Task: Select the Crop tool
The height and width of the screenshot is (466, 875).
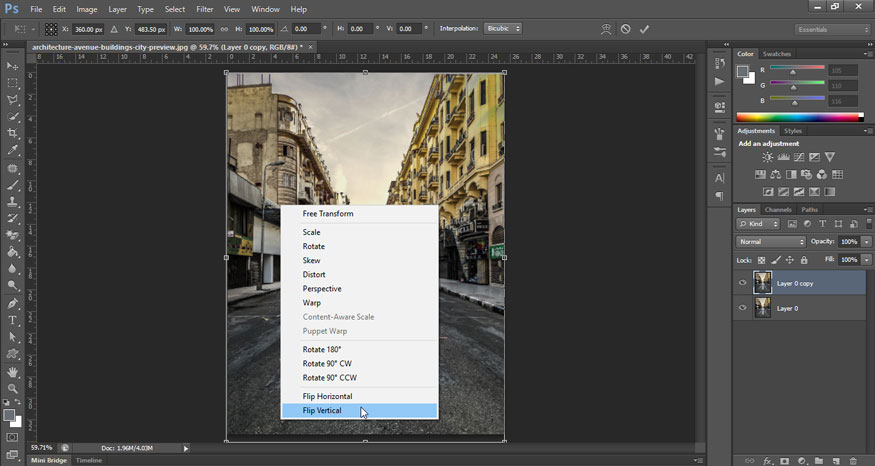Action: 12,133
